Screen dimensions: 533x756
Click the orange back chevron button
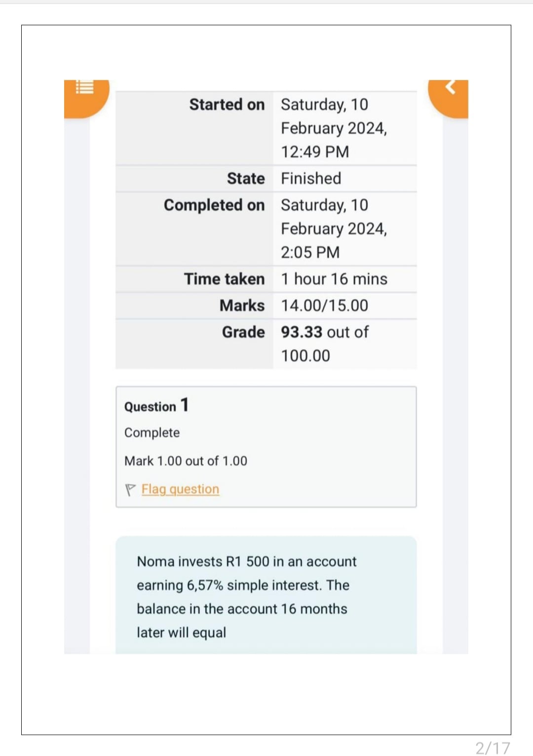450,87
